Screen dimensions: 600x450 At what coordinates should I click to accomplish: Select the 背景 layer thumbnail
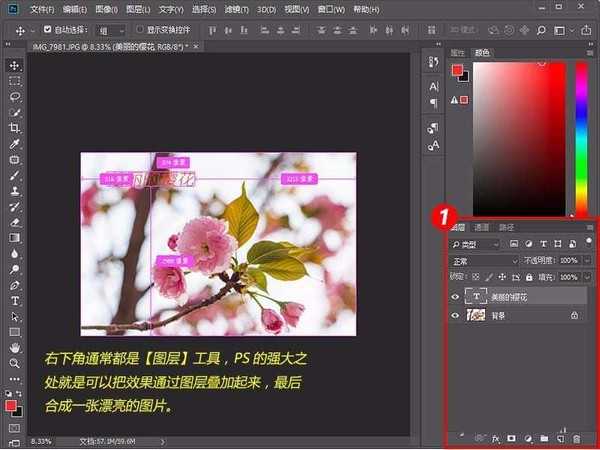coord(476,315)
